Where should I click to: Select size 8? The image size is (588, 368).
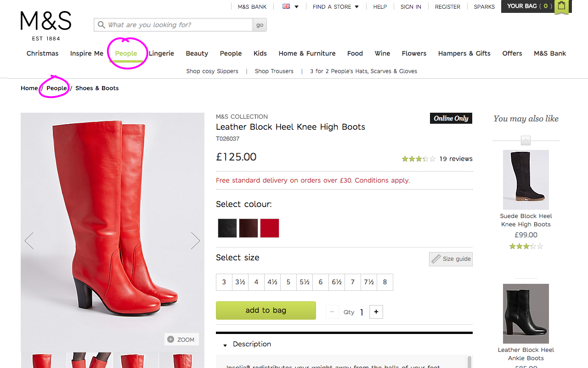385,282
